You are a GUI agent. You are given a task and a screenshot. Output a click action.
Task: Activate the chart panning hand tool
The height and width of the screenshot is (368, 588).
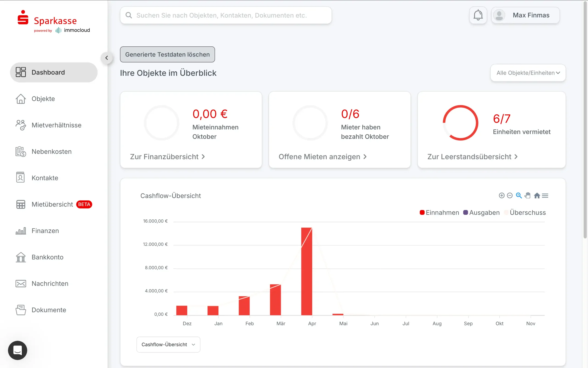[527, 195]
